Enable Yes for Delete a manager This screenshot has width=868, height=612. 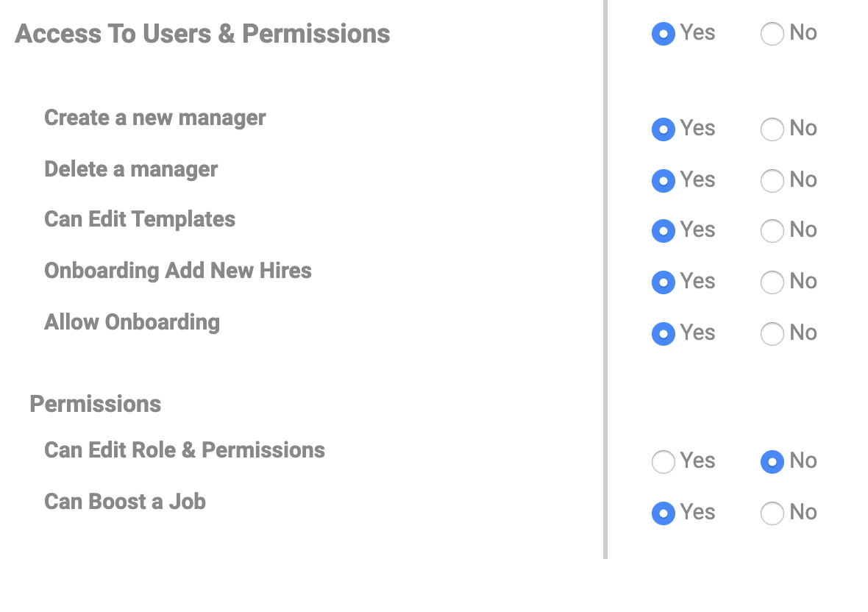[x=664, y=181]
